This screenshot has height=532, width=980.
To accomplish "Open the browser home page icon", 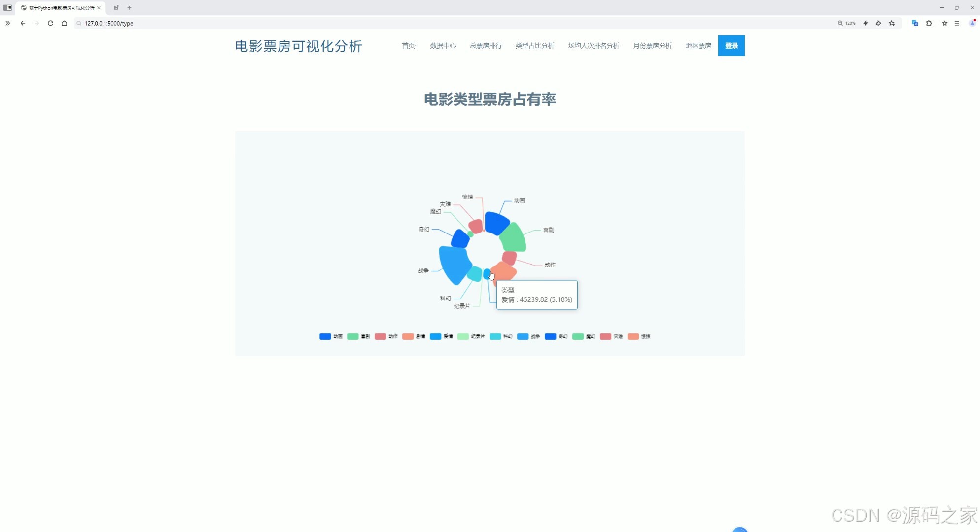I will coord(64,23).
